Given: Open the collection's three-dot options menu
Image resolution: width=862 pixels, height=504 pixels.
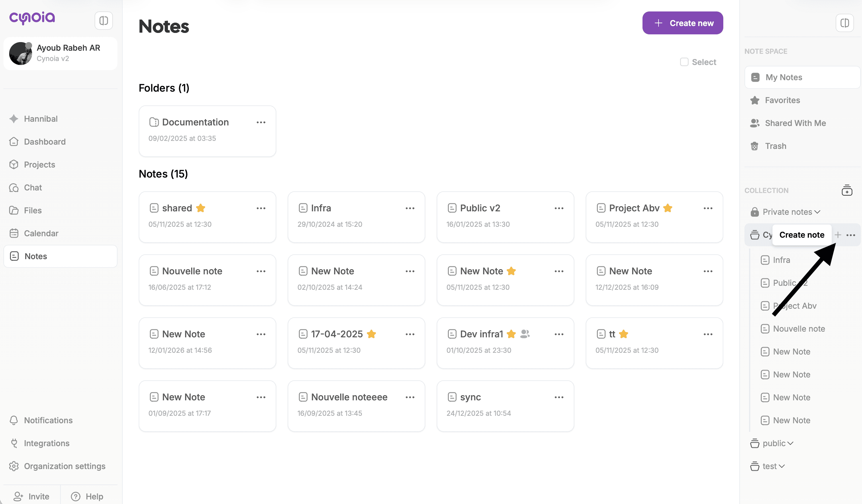Looking at the screenshot, I should click(851, 235).
